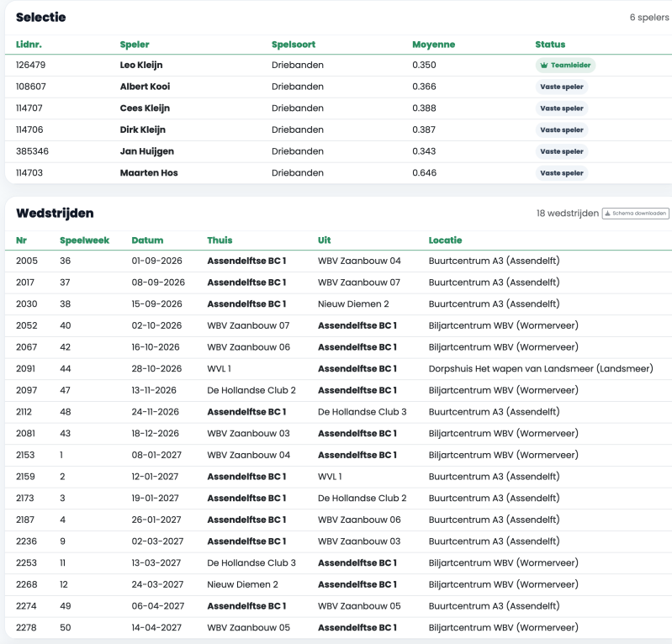
Task: Click the Schema downloaden button
Action: pos(635,213)
